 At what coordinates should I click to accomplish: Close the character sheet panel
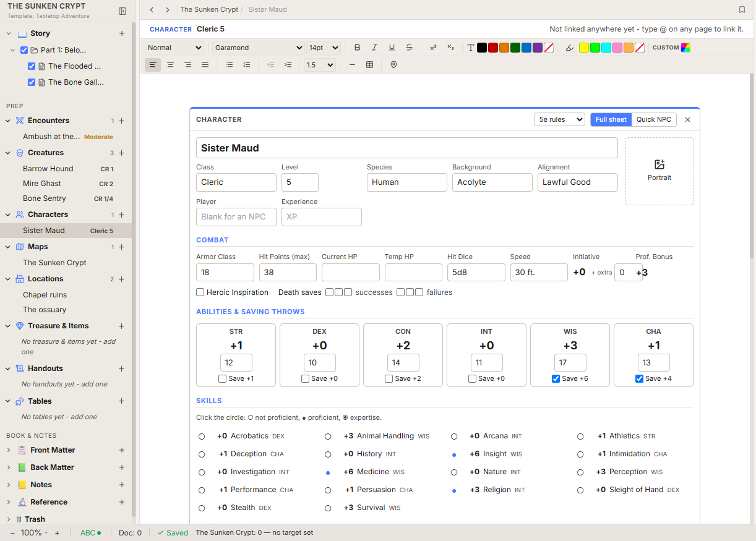click(x=687, y=119)
